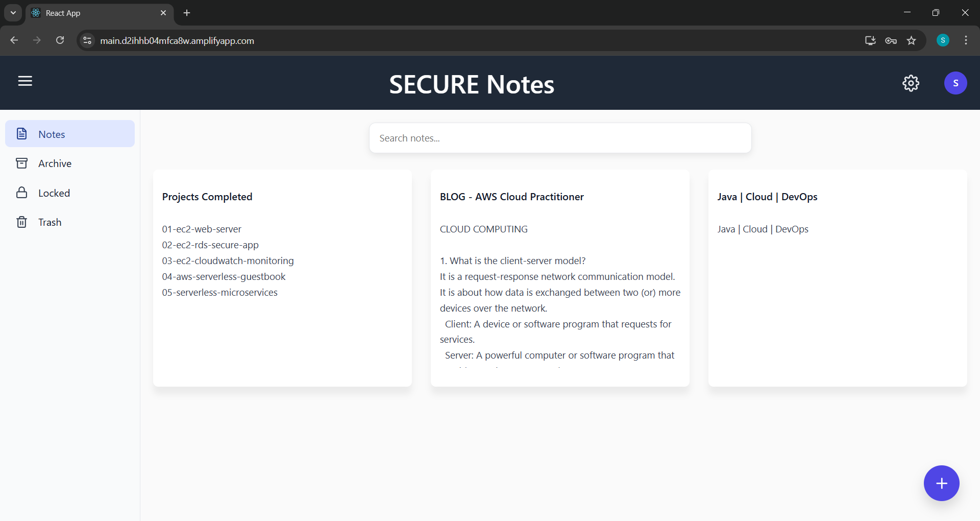Image resolution: width=980 pixels, height=521 pixels.
Task: Open the Locked notes section
Action: 54,193
